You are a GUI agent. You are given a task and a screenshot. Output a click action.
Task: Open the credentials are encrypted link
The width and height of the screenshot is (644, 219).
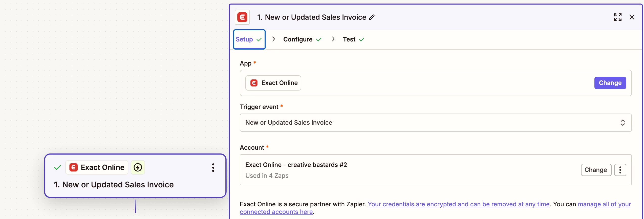[x=459, y=204]
